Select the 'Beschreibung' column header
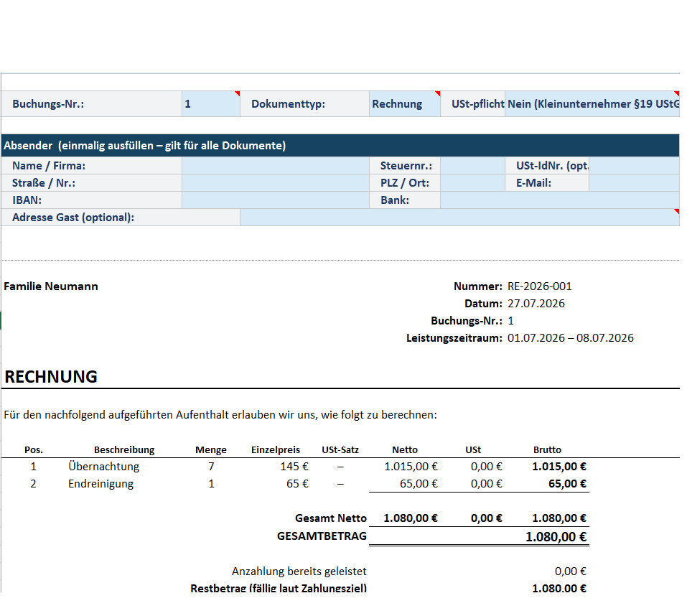Screen dimensions: 687x616 124,449
